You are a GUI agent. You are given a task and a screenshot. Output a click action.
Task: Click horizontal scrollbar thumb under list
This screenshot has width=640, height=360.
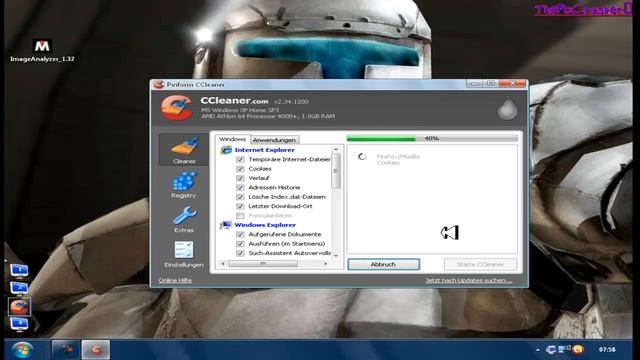pyautogui.click(x=263, y=264)
